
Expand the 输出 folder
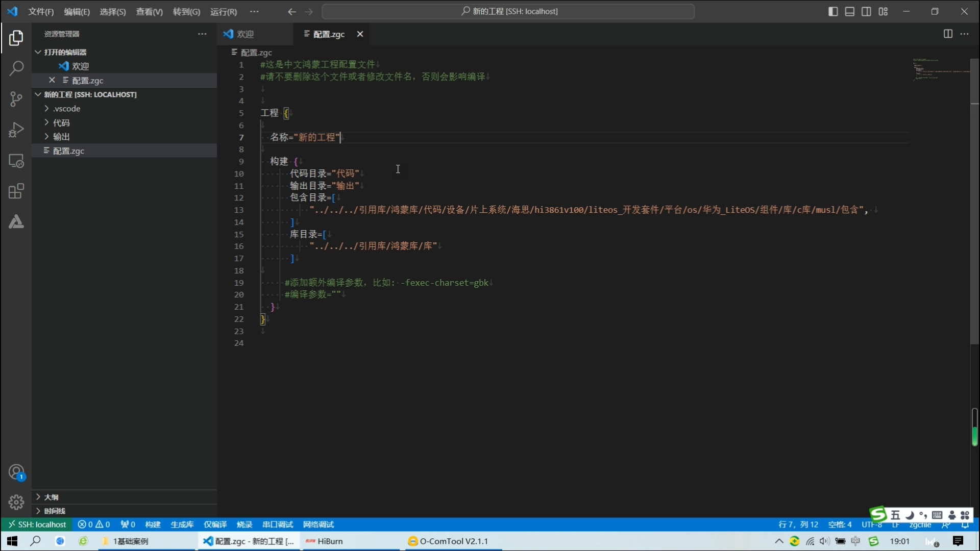coord(61,136)
